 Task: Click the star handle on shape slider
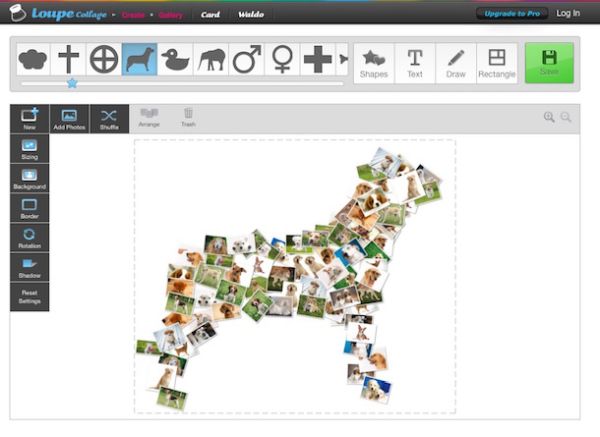click(72, 84)
